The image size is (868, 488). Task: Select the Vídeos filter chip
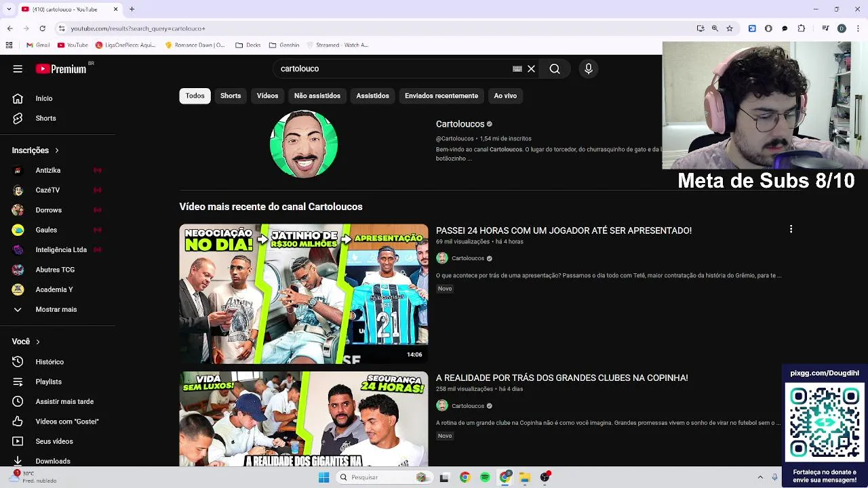[267, 96]
